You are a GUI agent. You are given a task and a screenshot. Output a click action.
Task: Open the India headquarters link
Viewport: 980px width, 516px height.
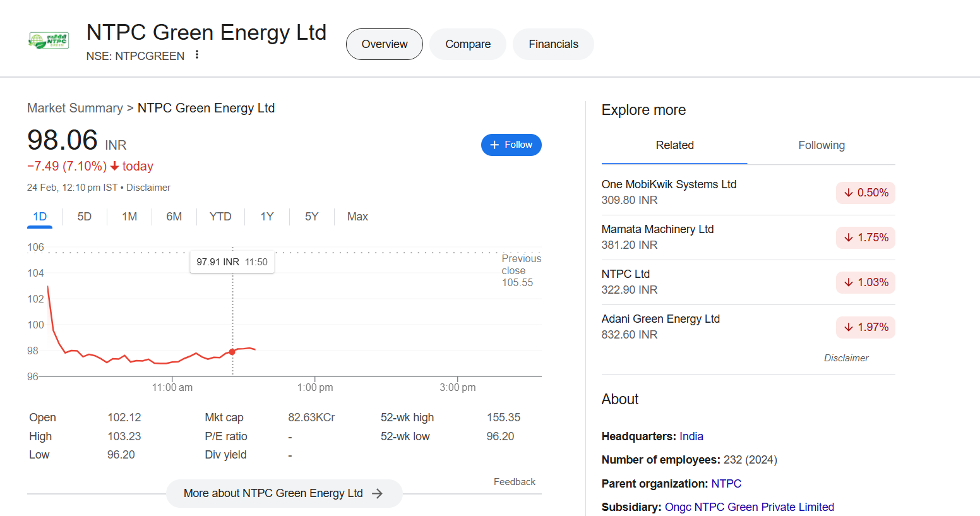pos(691,436)
